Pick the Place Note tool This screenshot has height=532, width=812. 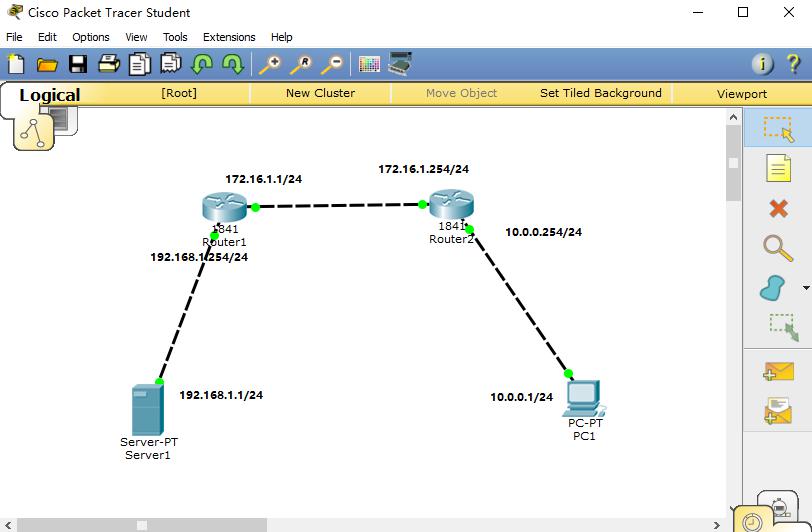[x=778, y=168]
